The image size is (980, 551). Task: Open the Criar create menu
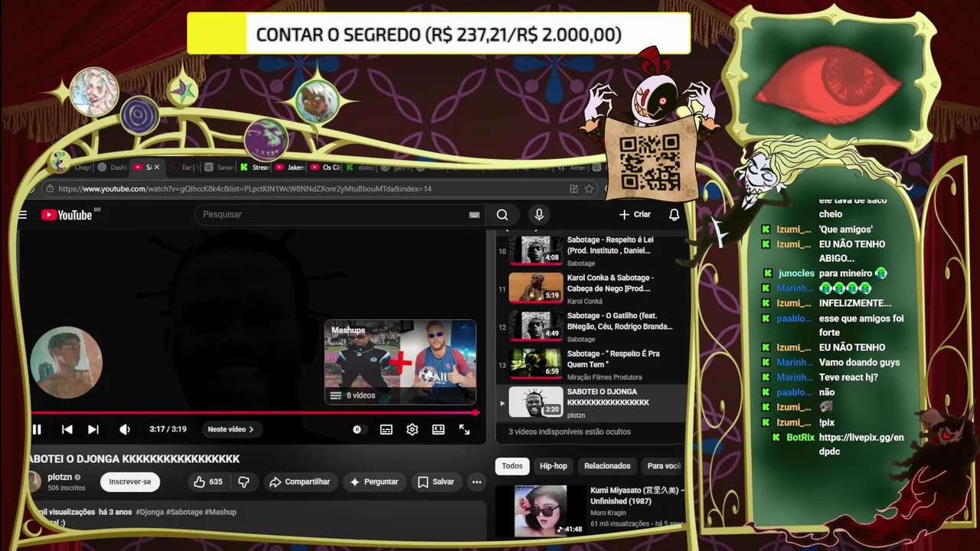coord(635,215)
